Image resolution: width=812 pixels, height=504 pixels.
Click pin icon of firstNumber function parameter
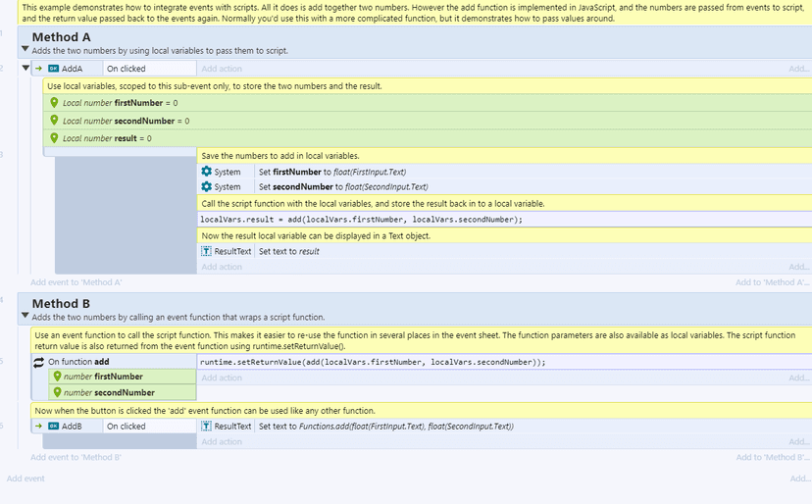point(58,377)
